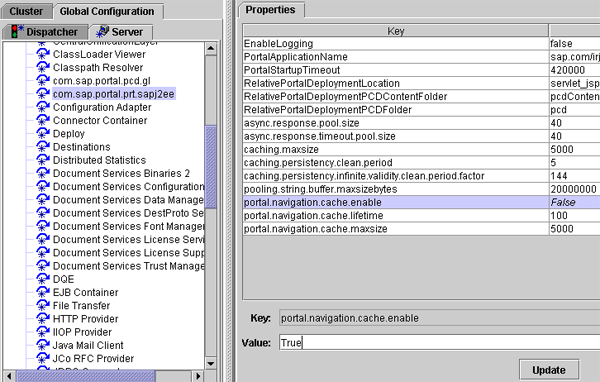The height and width of the screenshot is (382, 600).
Task: Click the IIOP Provider service icon
Action: click(x=43, y=332)
